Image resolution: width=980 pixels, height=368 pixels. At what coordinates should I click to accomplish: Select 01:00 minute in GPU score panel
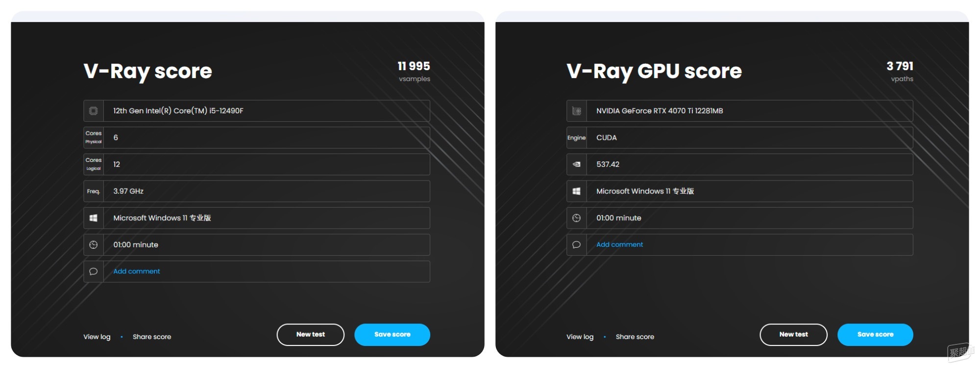click(x=619, y=218)
